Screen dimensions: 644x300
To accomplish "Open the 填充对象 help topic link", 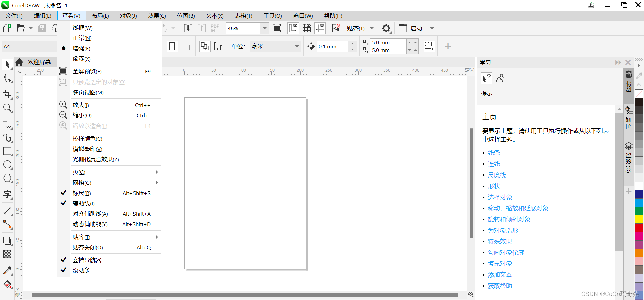I will 500,263.
